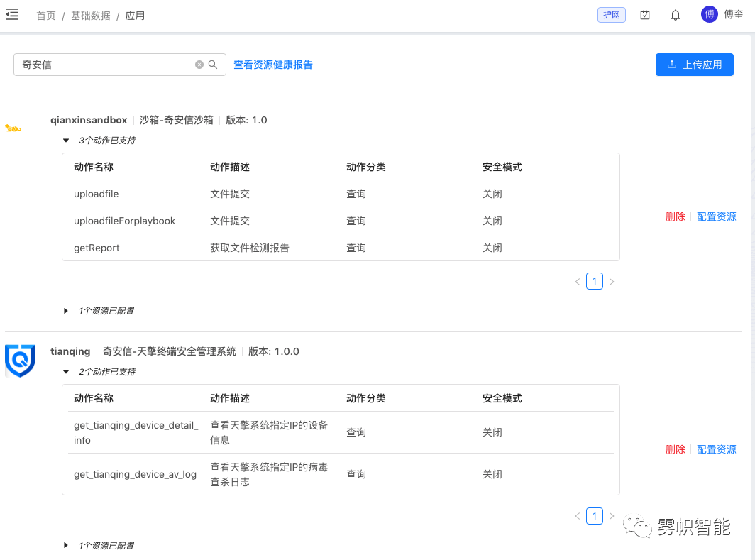The height and width of the screenshot is (560, 755).
Task: Clear the search box text
Action: [199, 65]
